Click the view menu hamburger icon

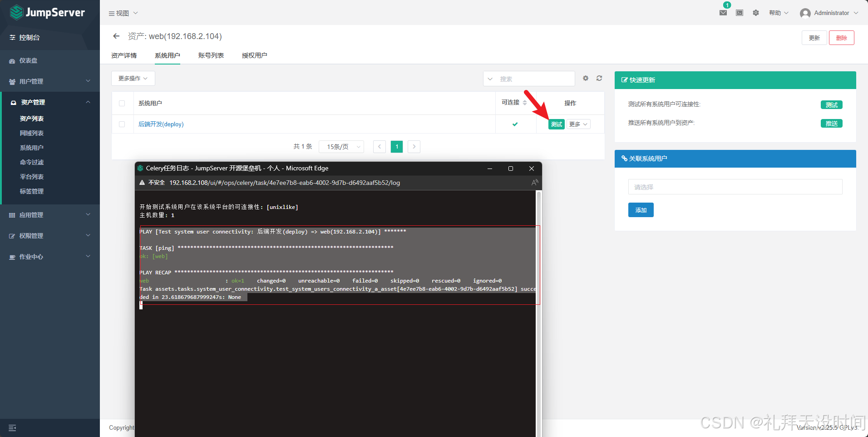click(111, 13)
